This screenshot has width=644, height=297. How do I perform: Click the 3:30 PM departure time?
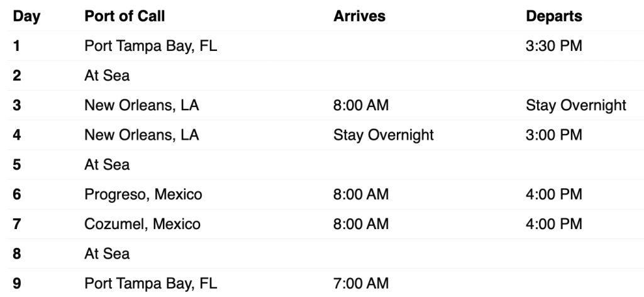pyautogui.click(x=553, y=47)
